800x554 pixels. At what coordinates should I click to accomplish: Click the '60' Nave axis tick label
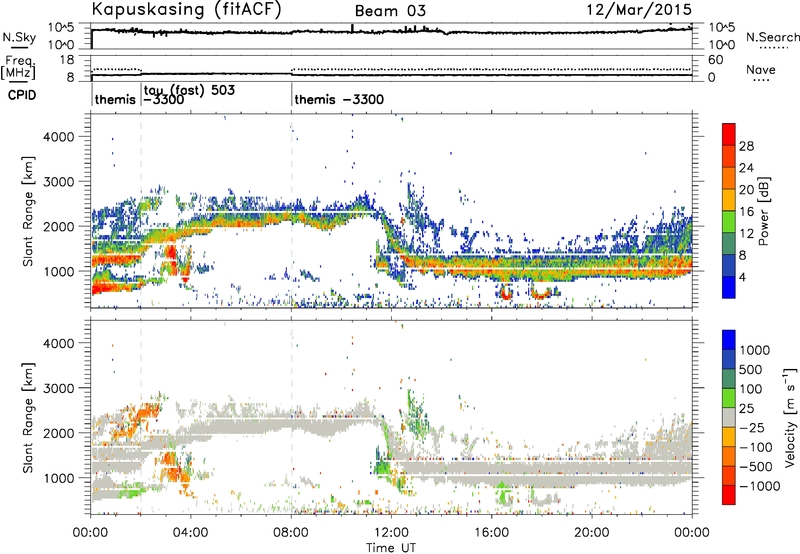point(715,60)
